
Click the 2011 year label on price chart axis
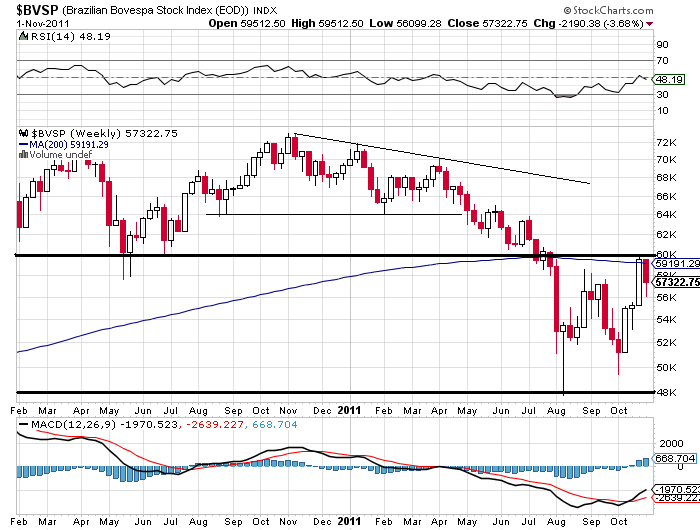tap(349, 410)
